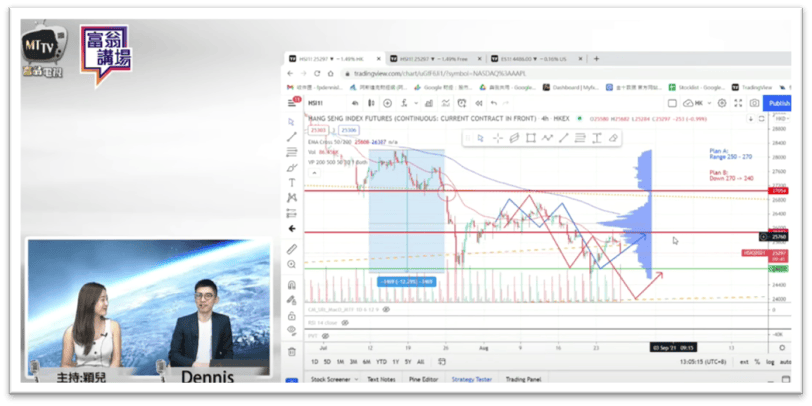Image resolution: width=812 pixels, height=406 pixels.
Task: Click the compare or add symbol plus icon
Action: point(387,103)
